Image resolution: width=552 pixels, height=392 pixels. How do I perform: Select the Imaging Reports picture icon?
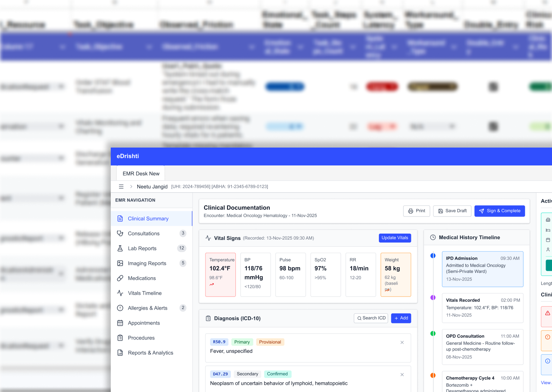coord(119,263)
